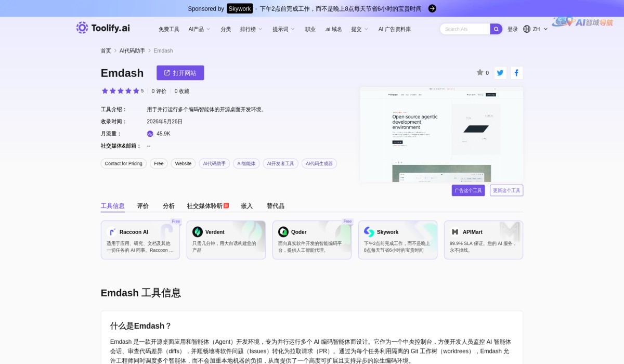Click the APIMart card logo

coord(455,232)
